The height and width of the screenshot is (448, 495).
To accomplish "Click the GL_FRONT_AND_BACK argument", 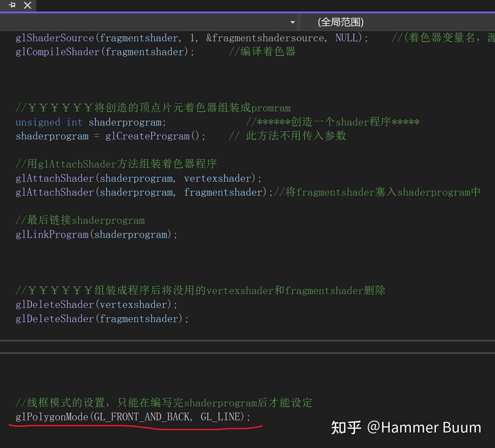I will [143, 417].
